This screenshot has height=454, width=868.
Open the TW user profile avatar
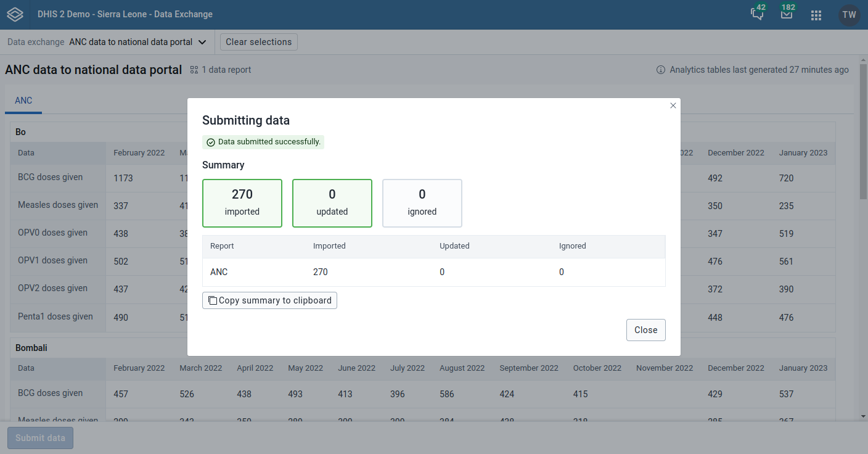849,15
